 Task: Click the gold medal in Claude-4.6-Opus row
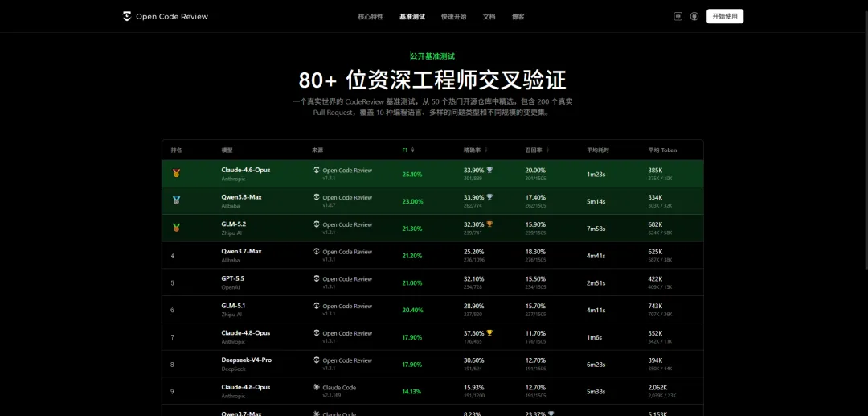[176, 173]
